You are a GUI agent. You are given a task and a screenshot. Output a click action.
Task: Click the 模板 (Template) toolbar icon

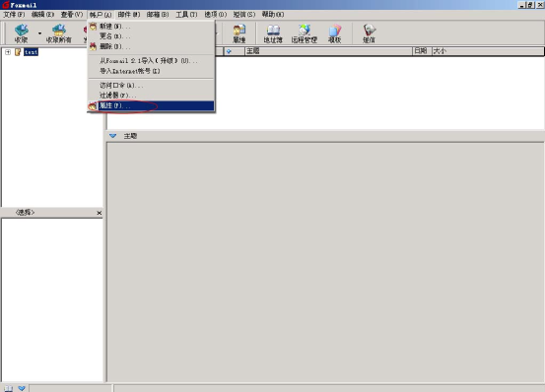[x=334, y=33]
